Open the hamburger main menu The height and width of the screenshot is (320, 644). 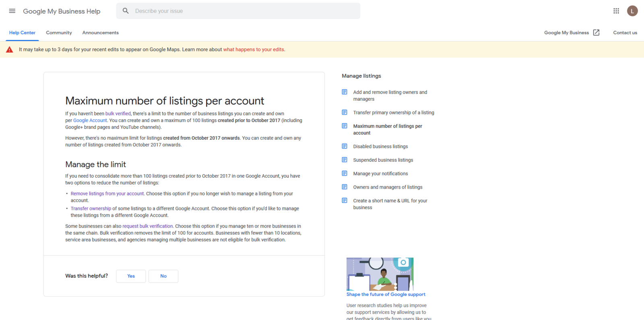pos(12,11)
